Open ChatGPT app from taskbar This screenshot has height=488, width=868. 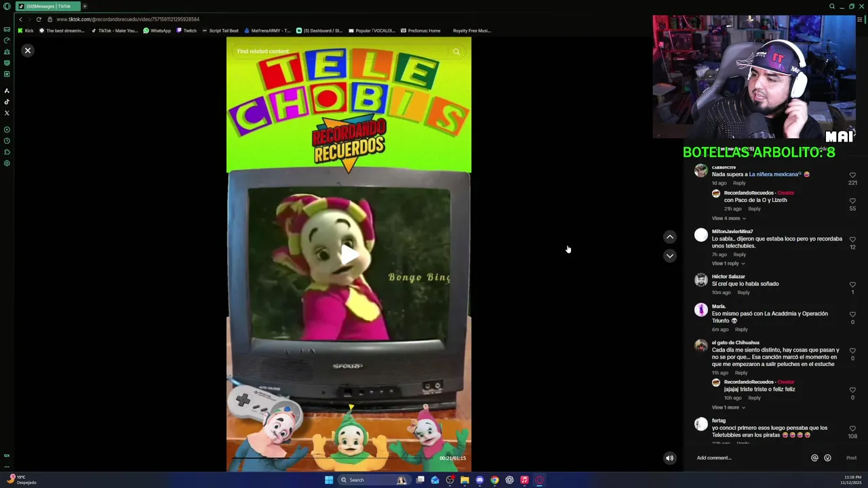point(509,480)
